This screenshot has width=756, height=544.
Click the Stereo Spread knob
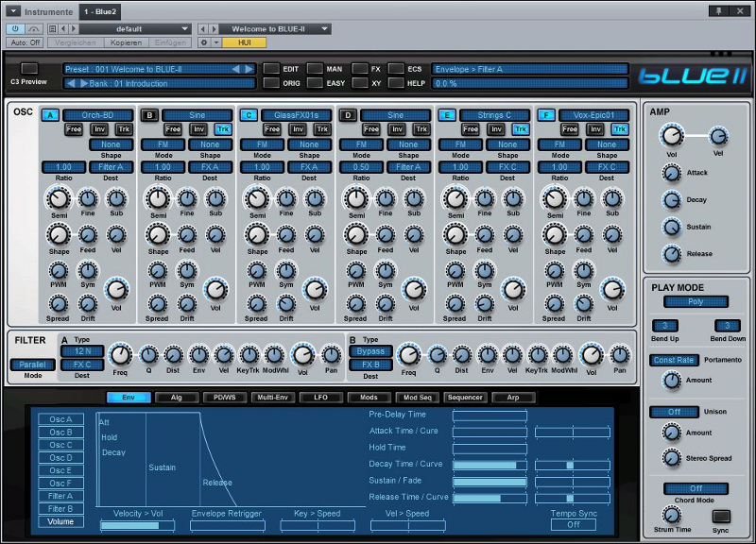pos(671,458)
